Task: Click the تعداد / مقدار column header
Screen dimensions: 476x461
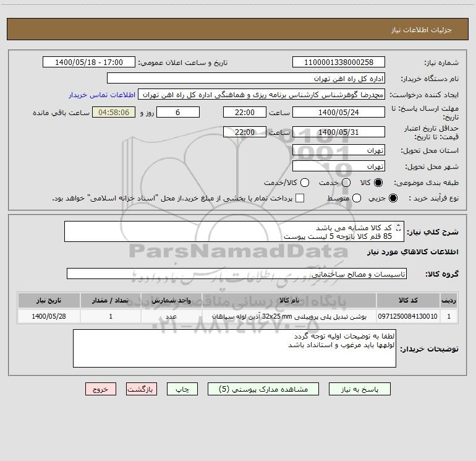Action: (x=111, y=300)
